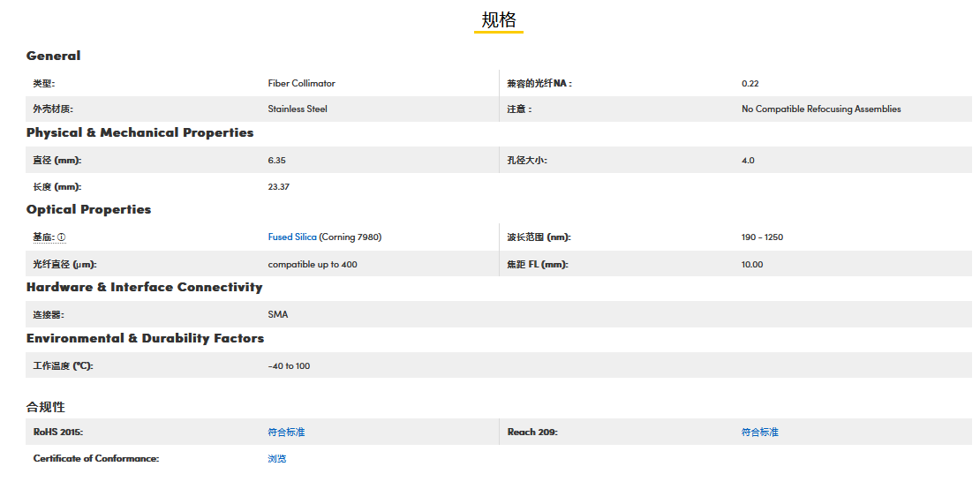Open the Fused Silica link
This screenshot has width=980, height=489.
click(291, 237)
